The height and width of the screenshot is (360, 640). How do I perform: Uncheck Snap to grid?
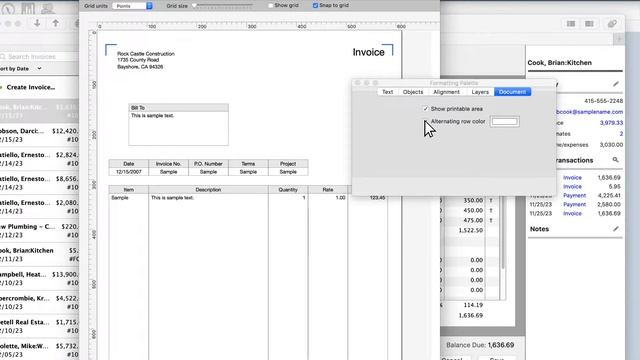click(x=315, y=6)
